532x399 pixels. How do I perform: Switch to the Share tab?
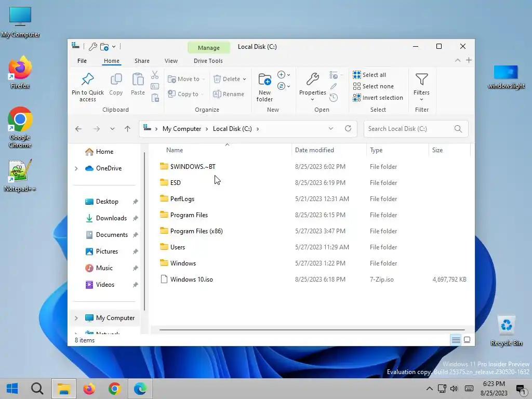pyautogui.click(x=142, y=61)
